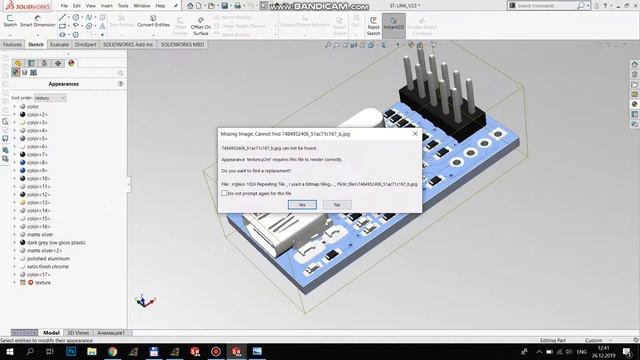Select the 'color<13>' yellow appearance swatch
Screen dimensions: 640x360
pos(22,202)
